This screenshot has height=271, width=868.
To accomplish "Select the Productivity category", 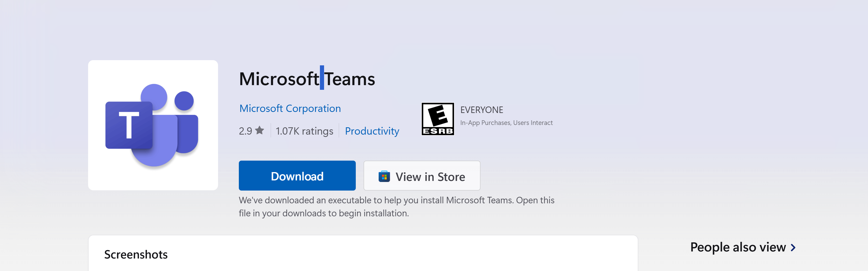I will point(372,131).
